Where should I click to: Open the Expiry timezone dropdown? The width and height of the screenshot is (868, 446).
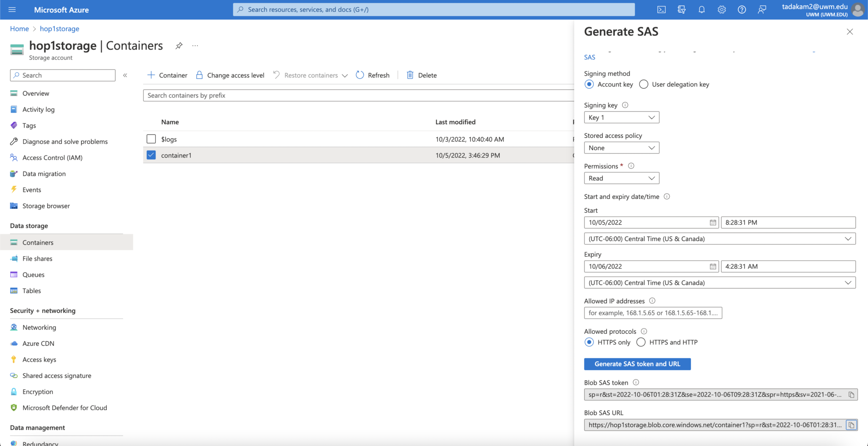pyautogui.click(x=848, y=282)
